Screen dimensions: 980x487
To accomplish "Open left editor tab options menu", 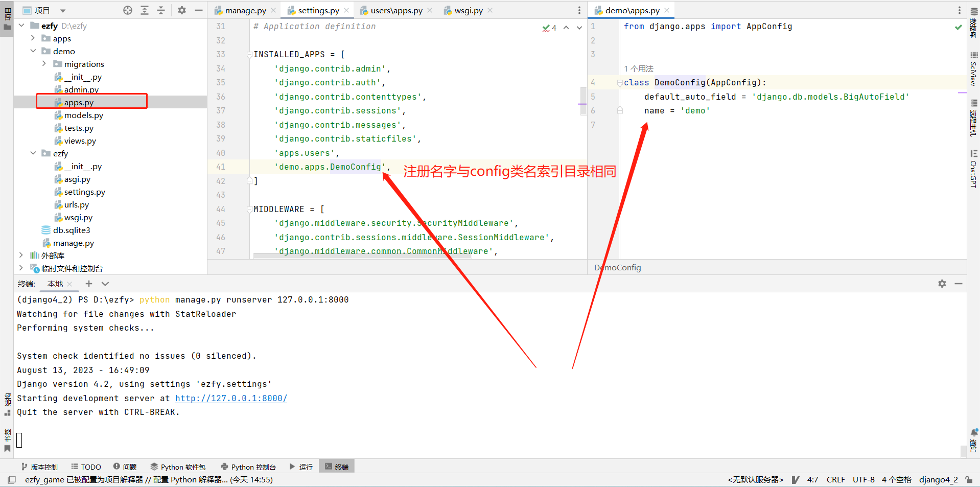I will point(579,10).
